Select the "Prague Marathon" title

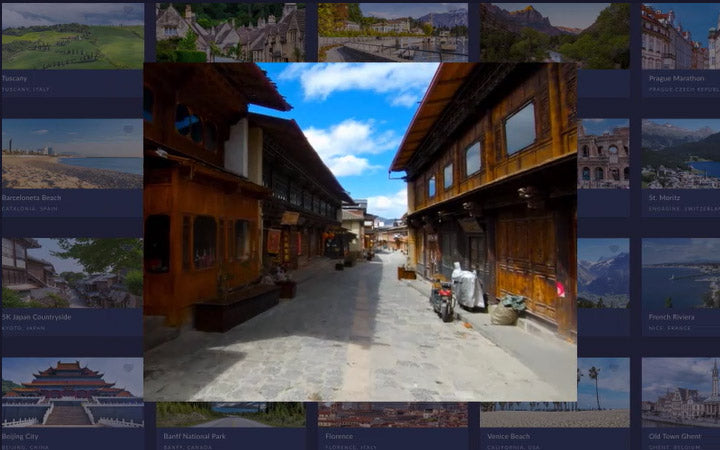coord(676,79)
